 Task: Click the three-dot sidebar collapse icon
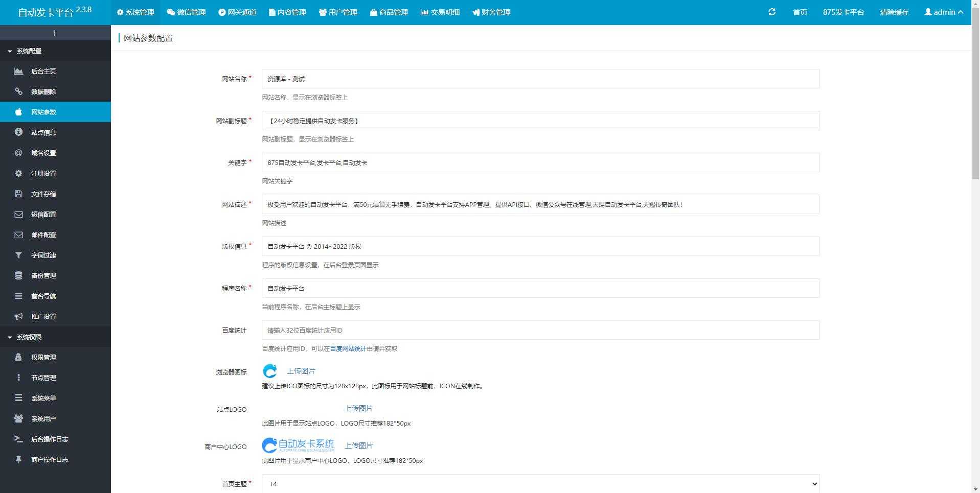coord(54,33)
